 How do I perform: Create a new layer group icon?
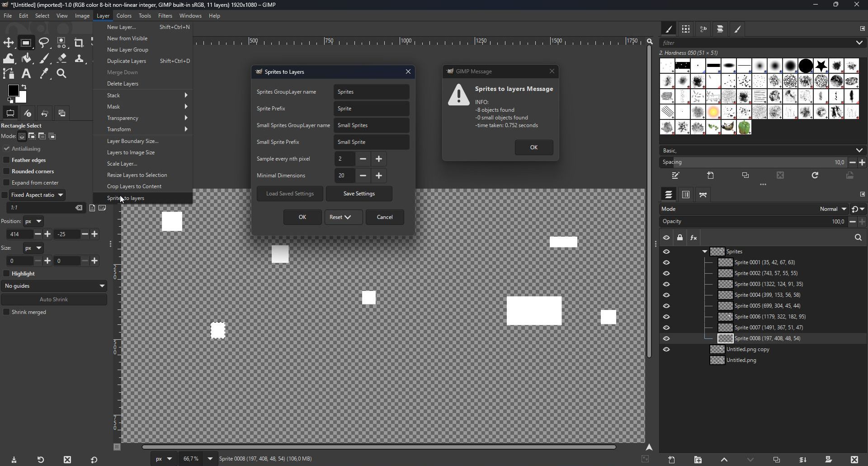698,460
